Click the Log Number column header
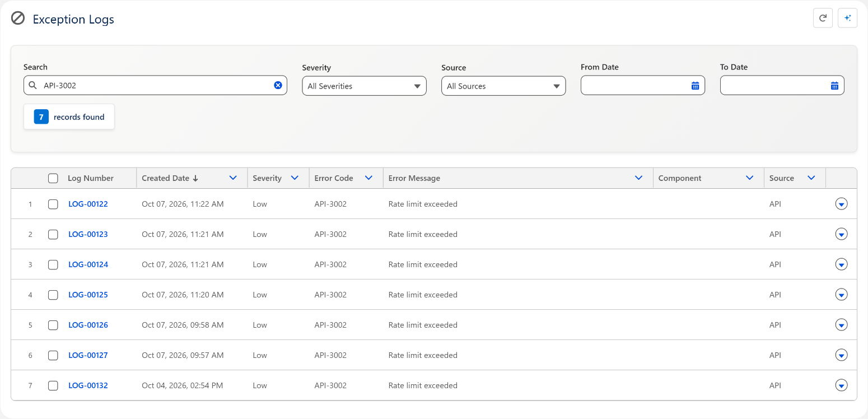 point(91,178)
